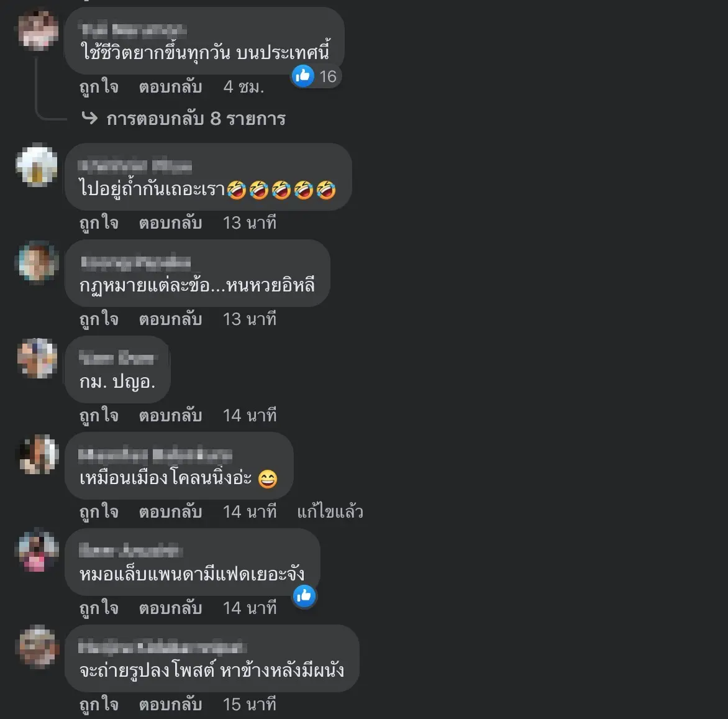Reply to ใช้ชีวิตยากขึ้นทุกวัน comment via ตอบกลับ
This screenshot has width=728, height=719.
[x=170, y=86]
